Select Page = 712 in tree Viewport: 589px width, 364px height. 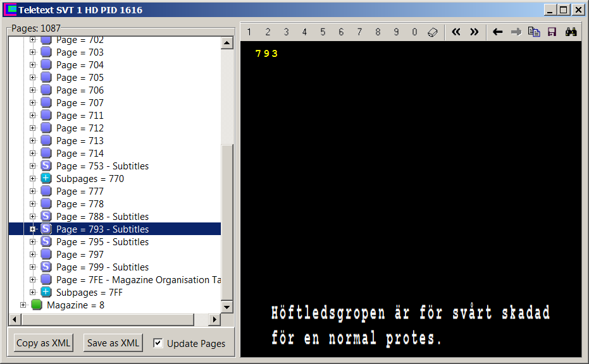80,128
